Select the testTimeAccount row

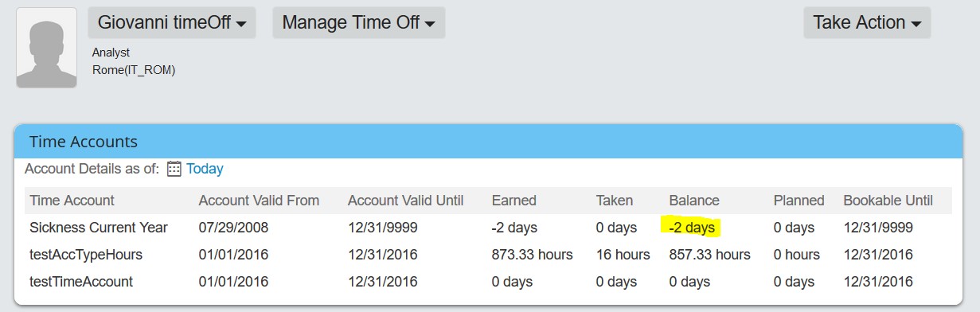coord(488,282)
